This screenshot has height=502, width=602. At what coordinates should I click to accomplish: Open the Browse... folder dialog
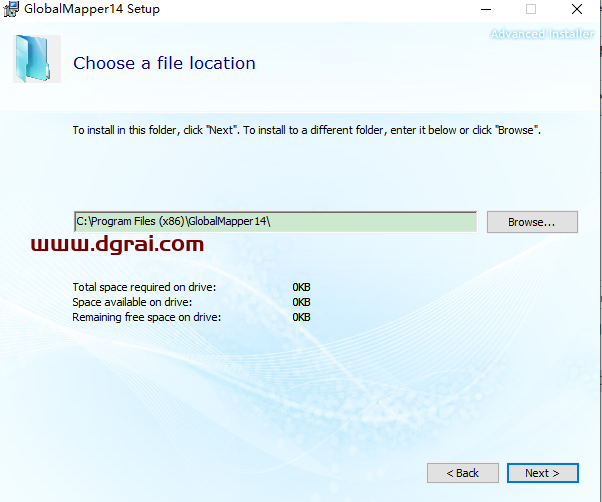[532, 222]
